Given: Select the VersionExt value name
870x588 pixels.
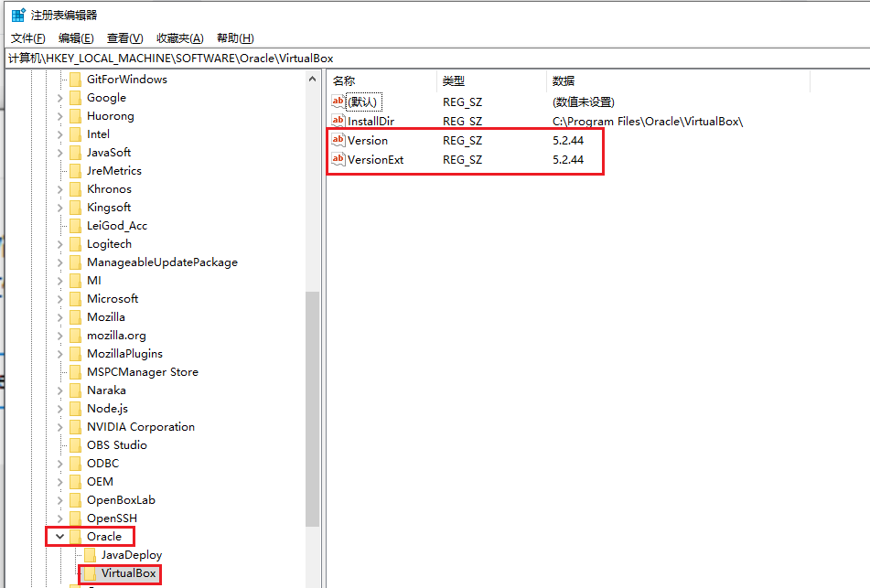Looking at the screenshot, I should (x=376, y=160).
